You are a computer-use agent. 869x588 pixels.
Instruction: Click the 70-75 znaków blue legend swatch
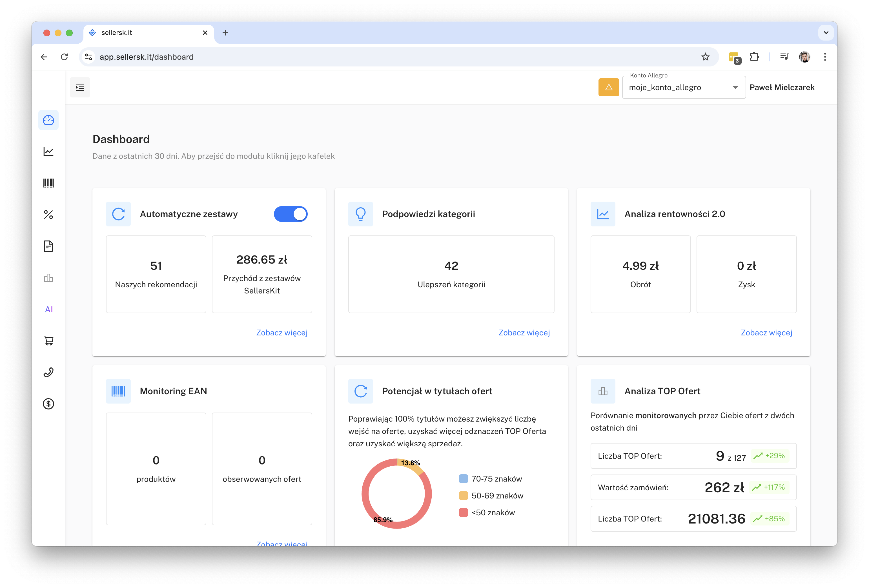pos(463,479)
